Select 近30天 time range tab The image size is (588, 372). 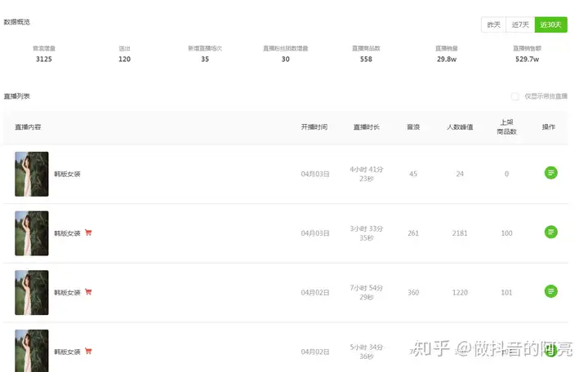[550, 24]
